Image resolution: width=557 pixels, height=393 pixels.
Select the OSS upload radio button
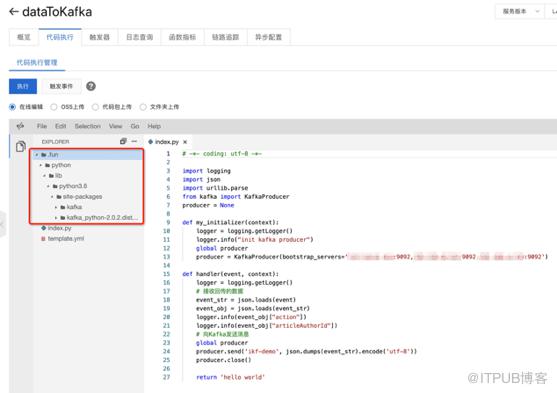(54, 107)
